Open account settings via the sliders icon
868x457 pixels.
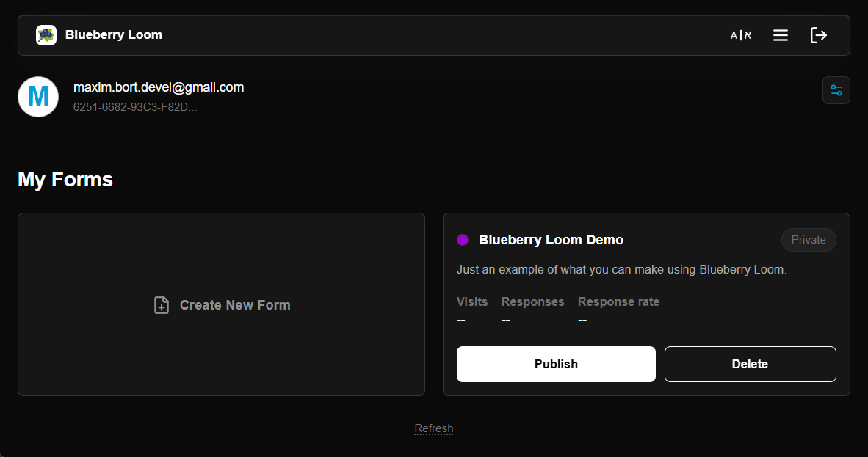click(836, 89)
